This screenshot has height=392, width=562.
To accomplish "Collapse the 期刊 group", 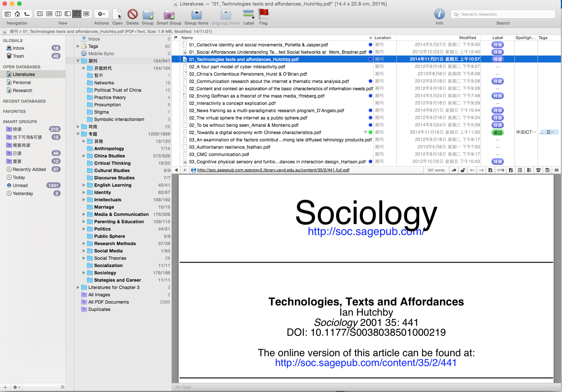I will (78, 61).
